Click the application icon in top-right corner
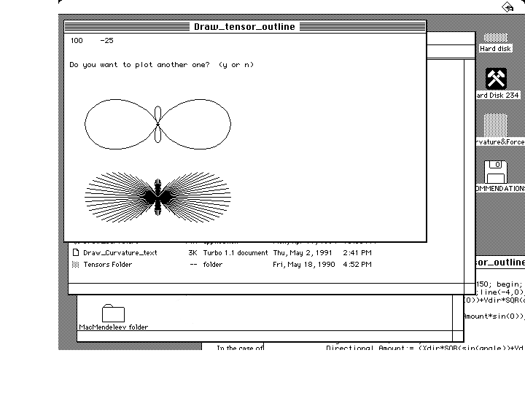The width and height of the screenshot is (525, 420). click(x=507, y=7)
